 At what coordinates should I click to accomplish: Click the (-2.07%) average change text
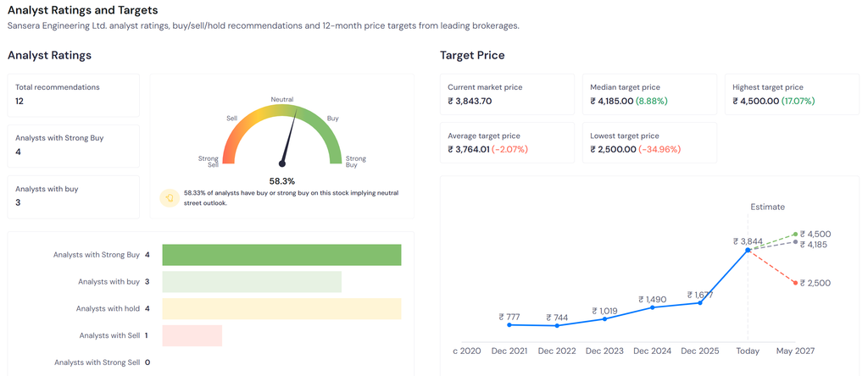coord(509,149)
